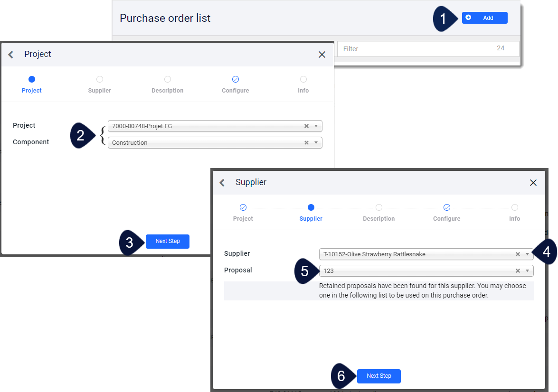The height and width of the screenshot is (392, 558).
Task: Select the Project step circle in Project dialog
Action: [32, 79]
